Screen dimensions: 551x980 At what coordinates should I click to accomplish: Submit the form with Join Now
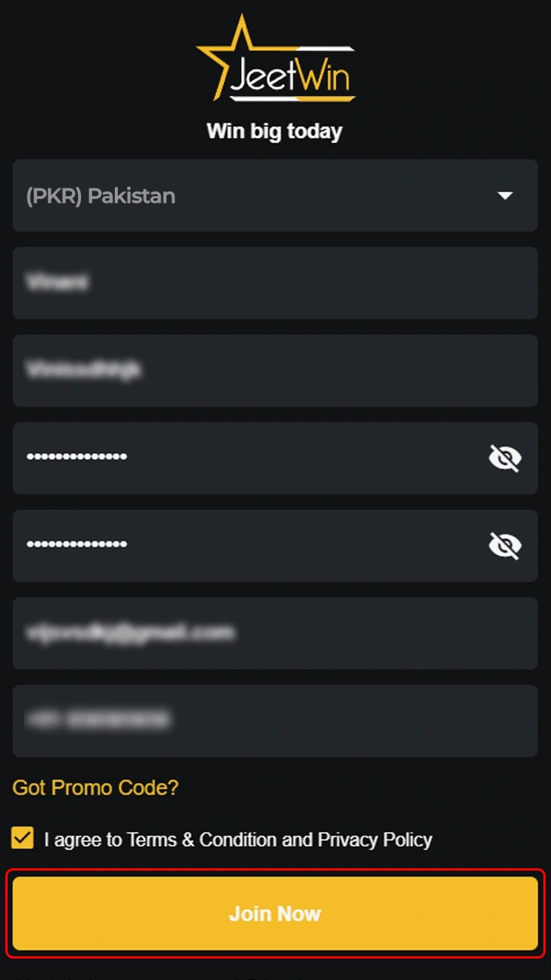(x=275, y=913)
